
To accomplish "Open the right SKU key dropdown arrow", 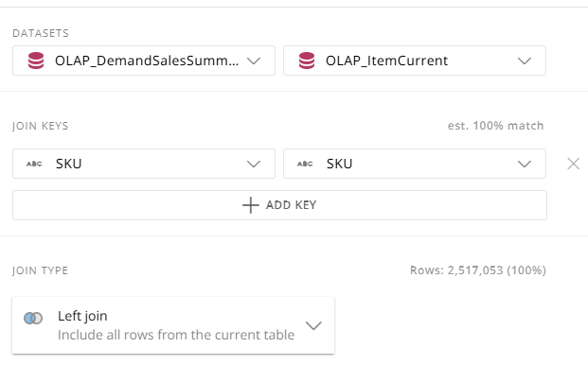I will pos(525,164).
